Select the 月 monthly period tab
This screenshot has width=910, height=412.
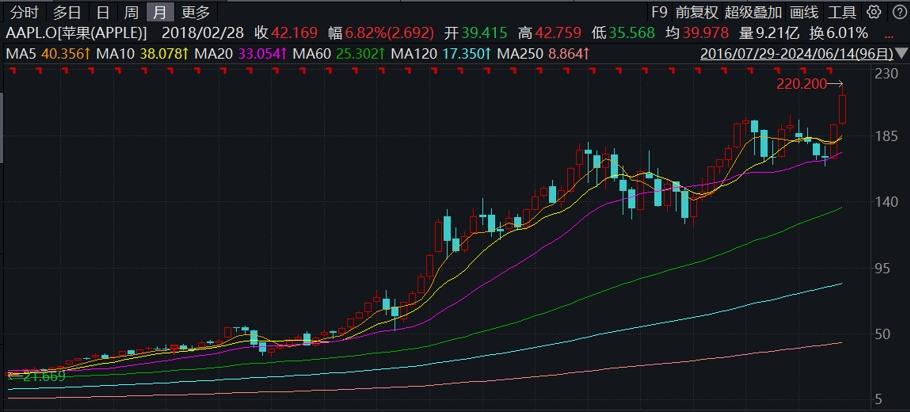160,13
